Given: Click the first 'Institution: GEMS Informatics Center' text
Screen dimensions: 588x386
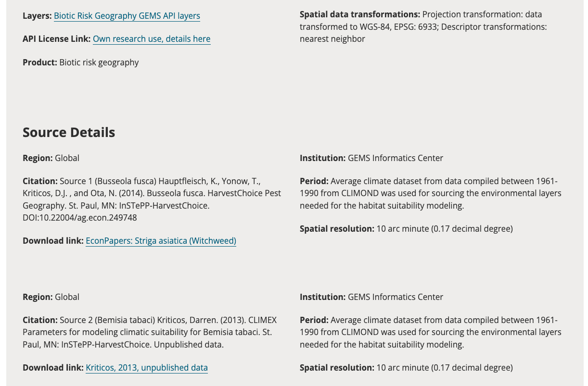Looking at the screenshot, I should [x=371, y=158].
